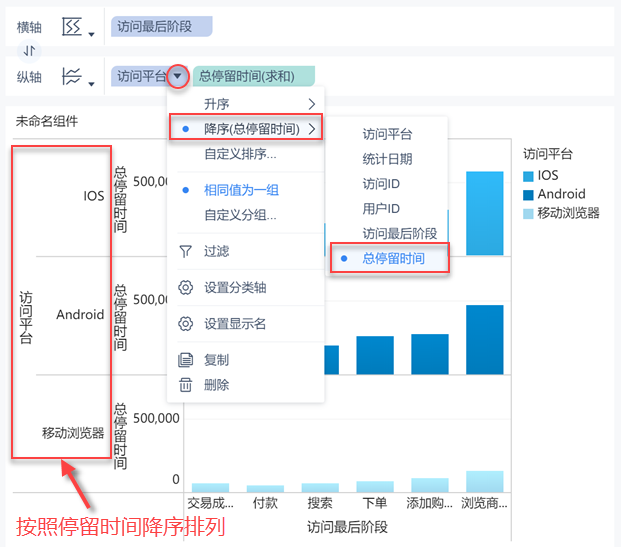The height and width of the screenshot is (547, 621).
Task: Click the IOS legend color swatch
Action: pyautogui.click(x=528, y=176)
